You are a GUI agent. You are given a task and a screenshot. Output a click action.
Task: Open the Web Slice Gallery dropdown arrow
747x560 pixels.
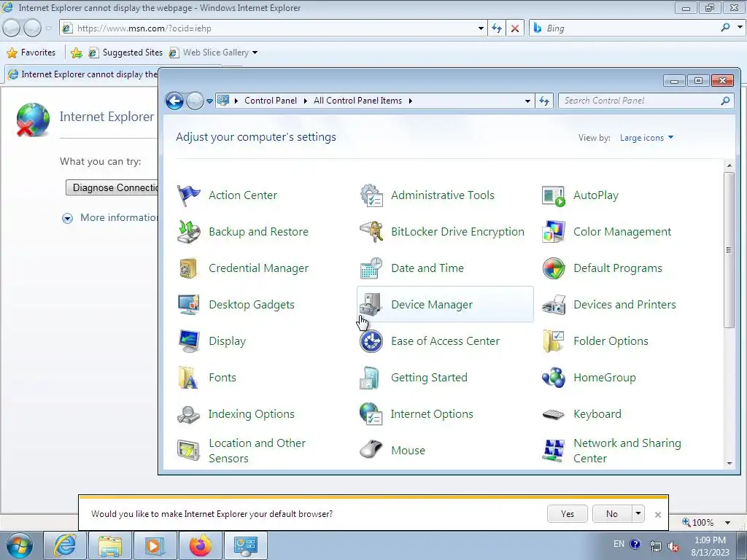pos(255,52)
